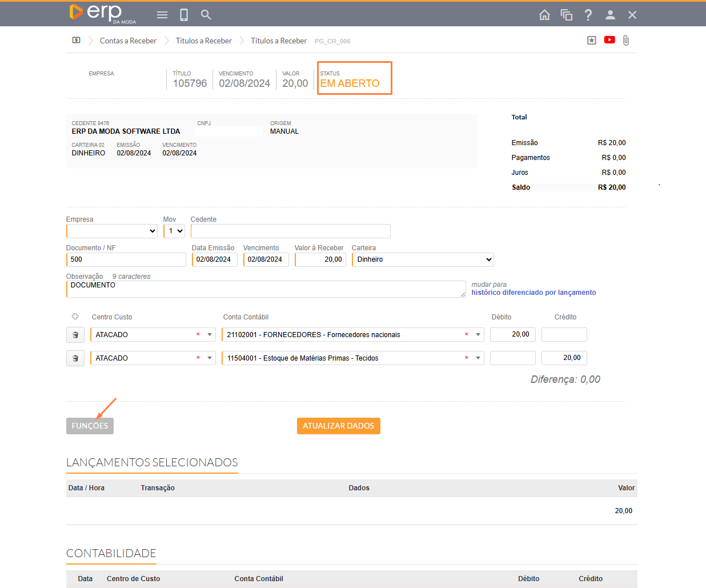Open the user profile icon
Viewport: 706px width, 588px height.
point(610,15)
